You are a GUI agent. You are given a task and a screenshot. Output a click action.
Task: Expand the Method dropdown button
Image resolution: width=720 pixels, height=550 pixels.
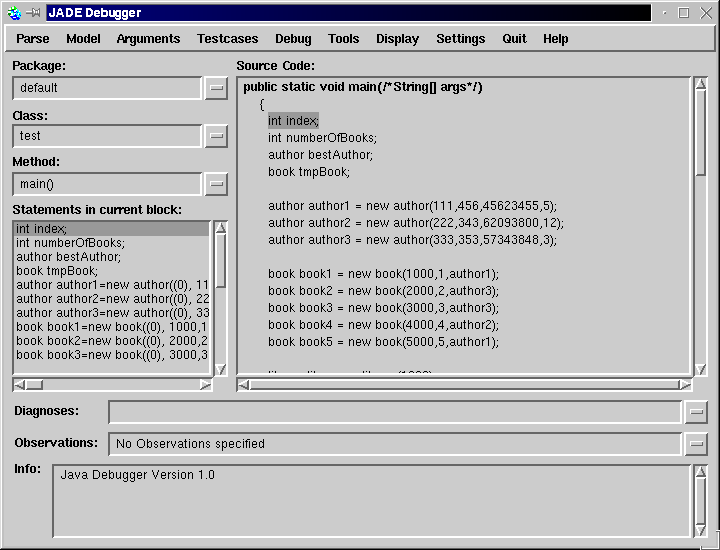pos(216,184)
